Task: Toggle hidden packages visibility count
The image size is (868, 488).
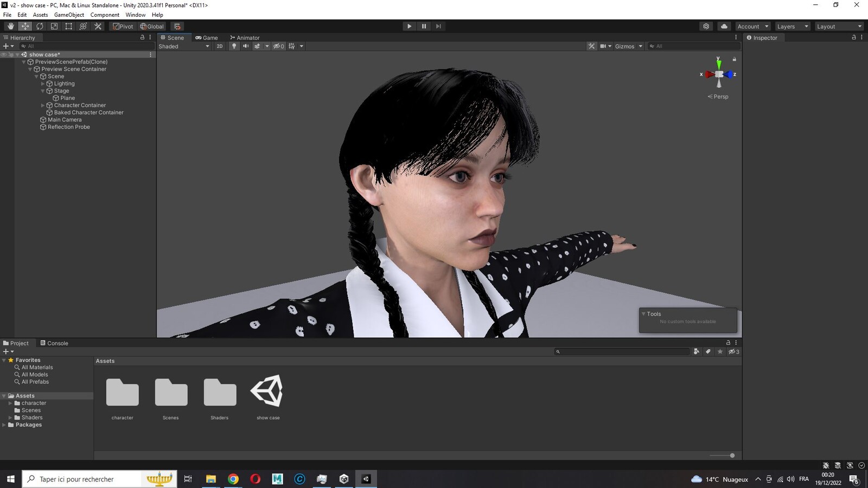Action: (733, 351)
